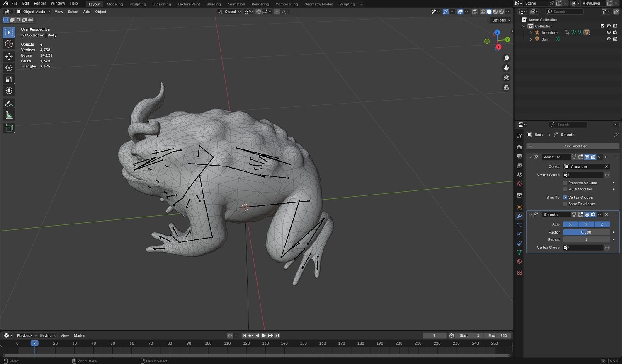Select the Move tool in the toolbar
Image resolution: width=622 pixels, height=364 pixels.
[9, 56]
